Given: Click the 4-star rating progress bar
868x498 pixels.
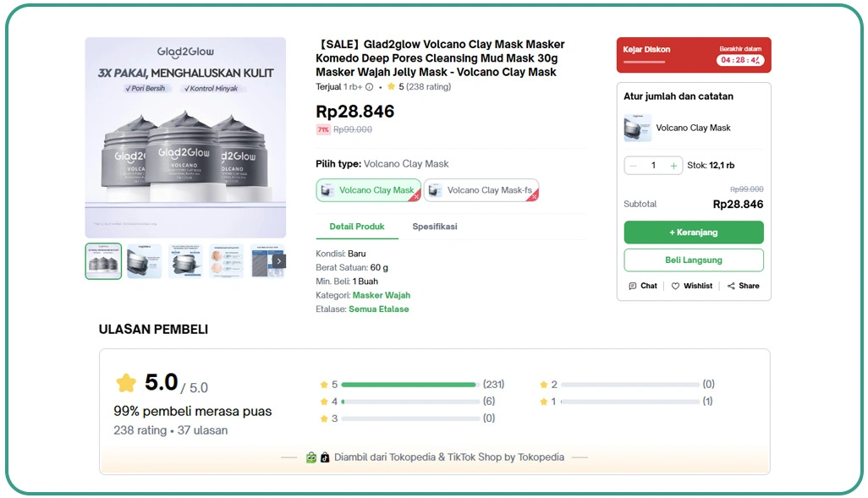Looking at the screenshot, I should pos(409,401).
